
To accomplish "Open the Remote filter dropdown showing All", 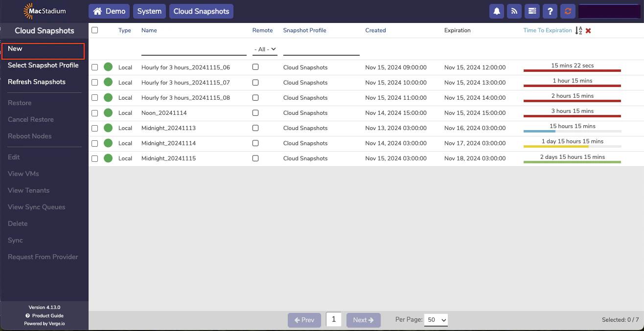I will [265, 49].
